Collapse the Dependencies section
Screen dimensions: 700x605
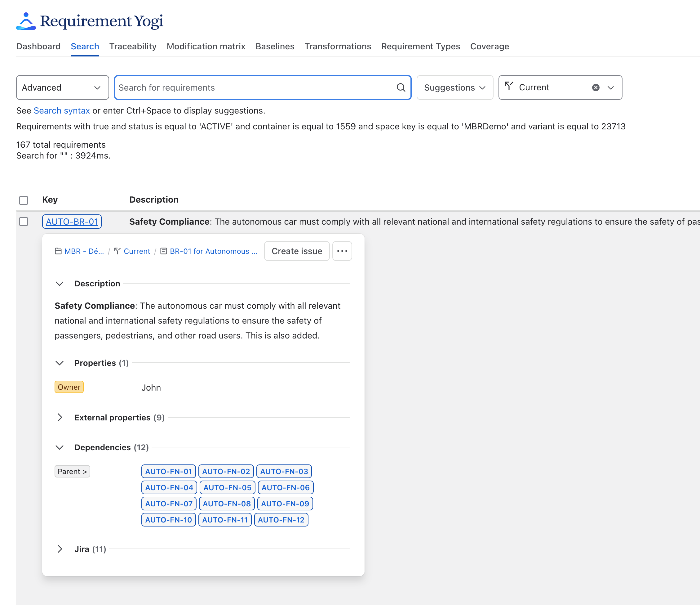point(60,447)
